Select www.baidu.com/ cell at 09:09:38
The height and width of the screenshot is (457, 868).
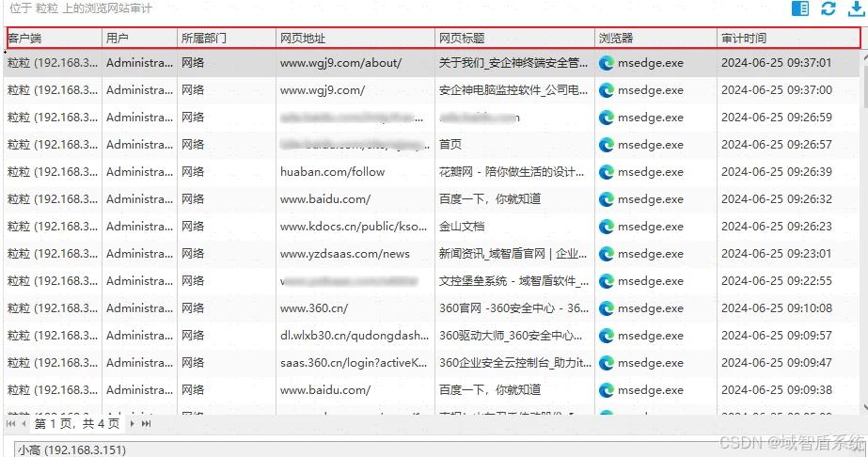(325, 390)
